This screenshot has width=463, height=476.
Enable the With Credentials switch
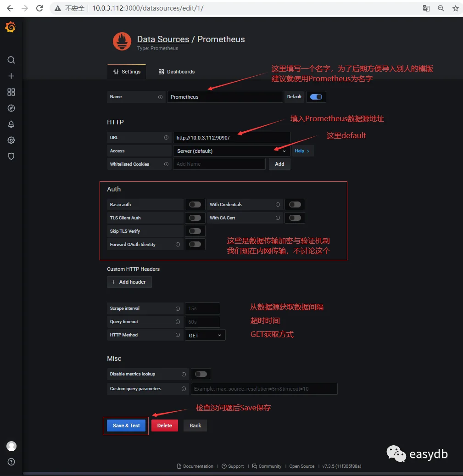pyautogui.click(x=295, y=205)
